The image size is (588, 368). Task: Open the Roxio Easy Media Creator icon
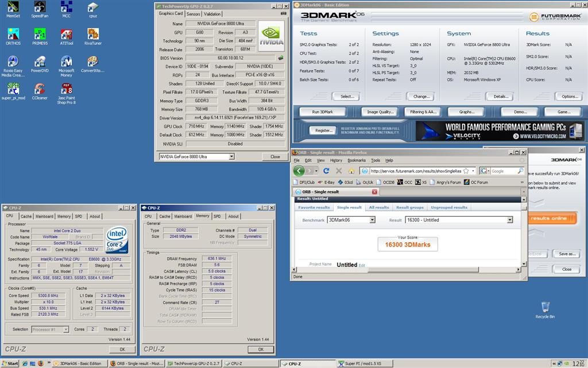(13, 66)
